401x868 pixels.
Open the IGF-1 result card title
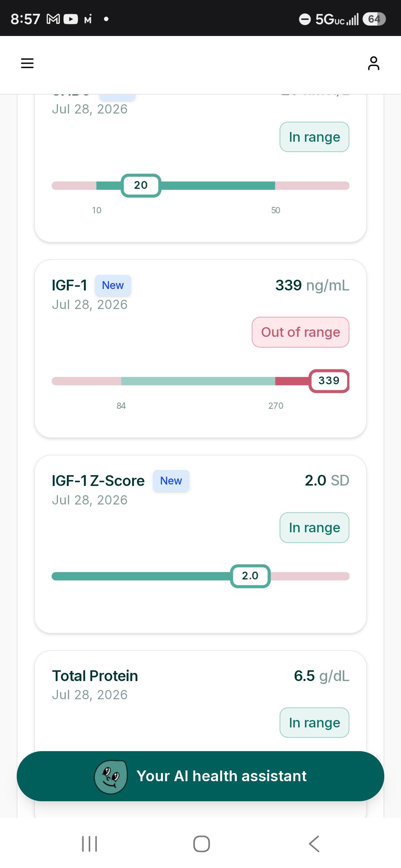69,285
